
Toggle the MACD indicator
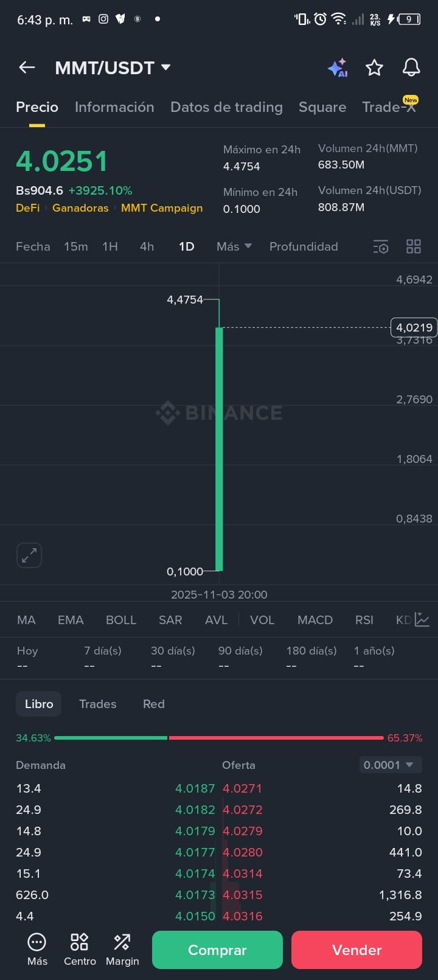point(315,620)
